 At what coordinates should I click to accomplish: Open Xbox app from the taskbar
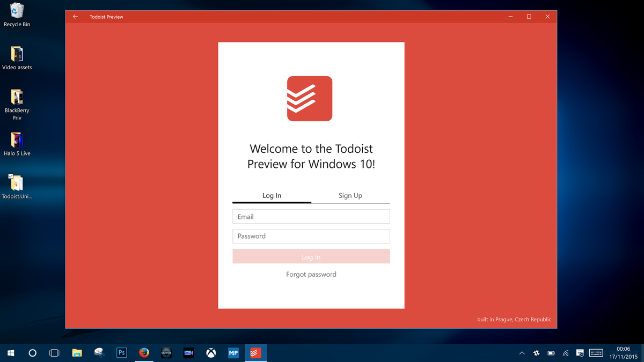coord(211,353)
